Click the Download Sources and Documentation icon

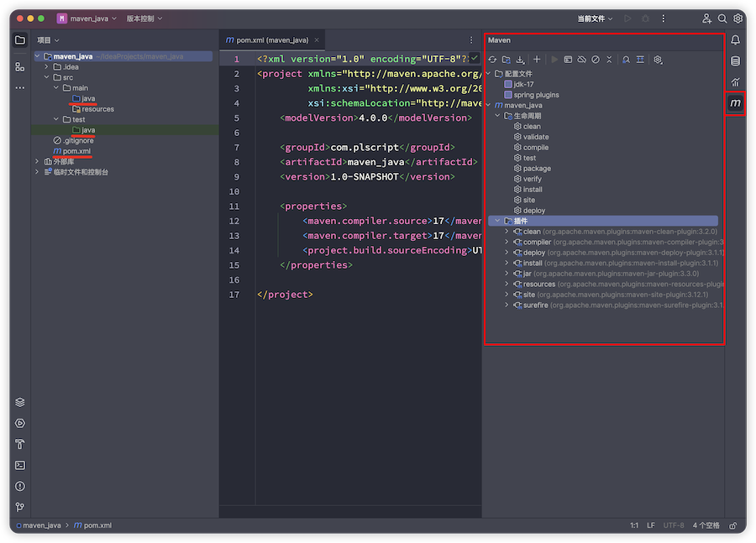point(520,60)
